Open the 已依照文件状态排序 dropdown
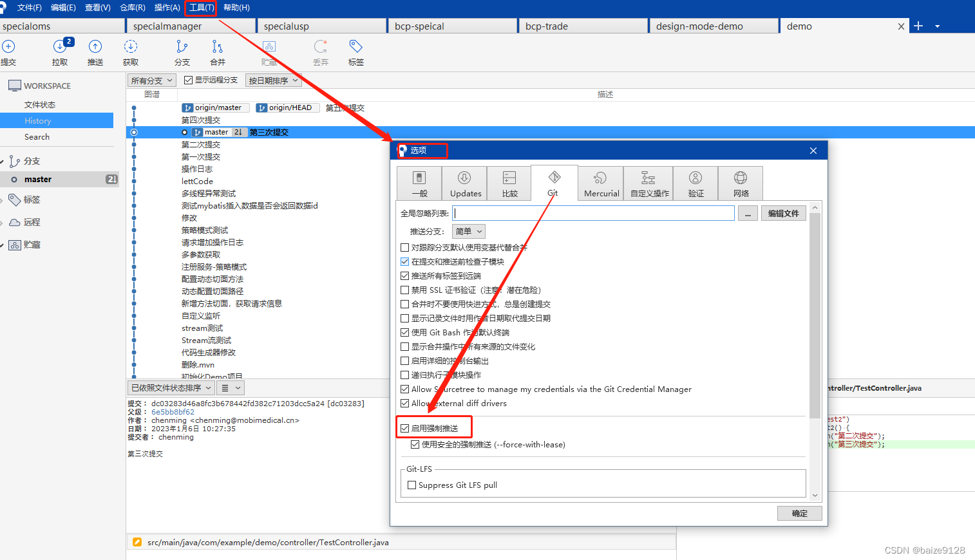 tap(171, 387)
